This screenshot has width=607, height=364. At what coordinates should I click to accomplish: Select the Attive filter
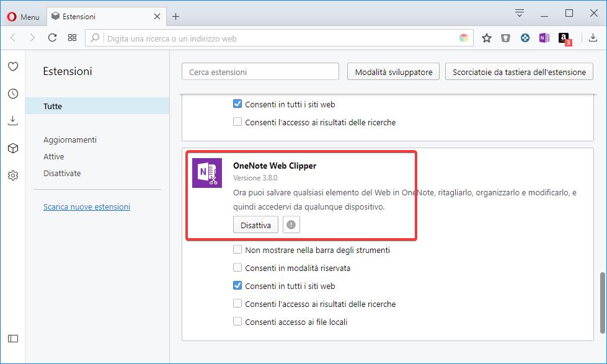54,156
